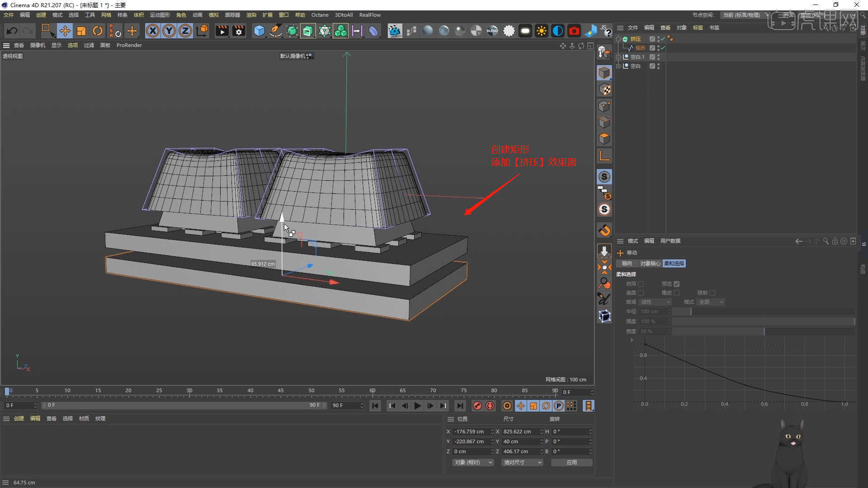Screen dimensions: 868x488
Task: Open the 衰减 dropdown set to 线性
Action: [655, 302]
